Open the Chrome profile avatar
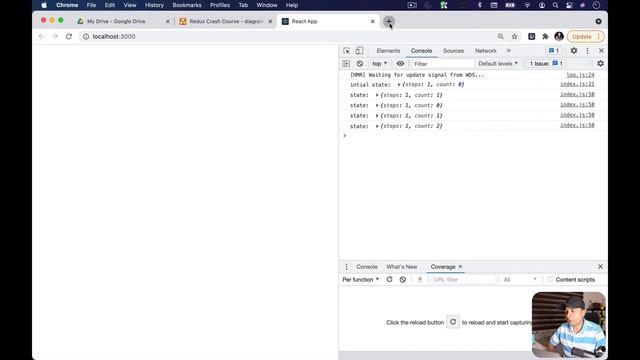 tap(559, 36)
